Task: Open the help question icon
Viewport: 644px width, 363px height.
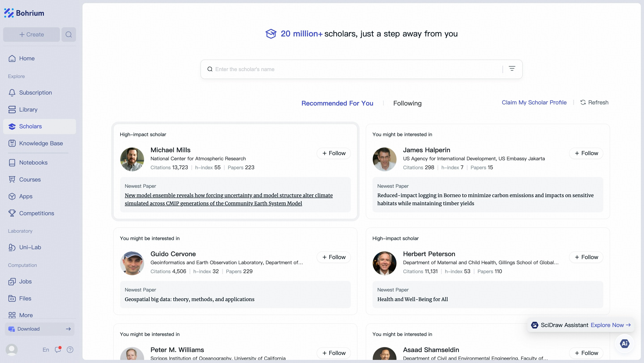Action: click(x=70, y=350)
